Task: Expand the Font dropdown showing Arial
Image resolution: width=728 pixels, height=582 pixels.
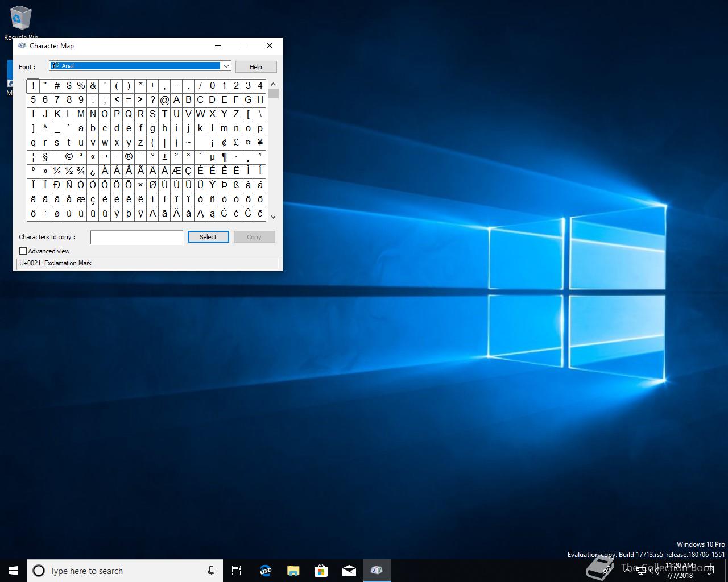Action: click(226, 66)
